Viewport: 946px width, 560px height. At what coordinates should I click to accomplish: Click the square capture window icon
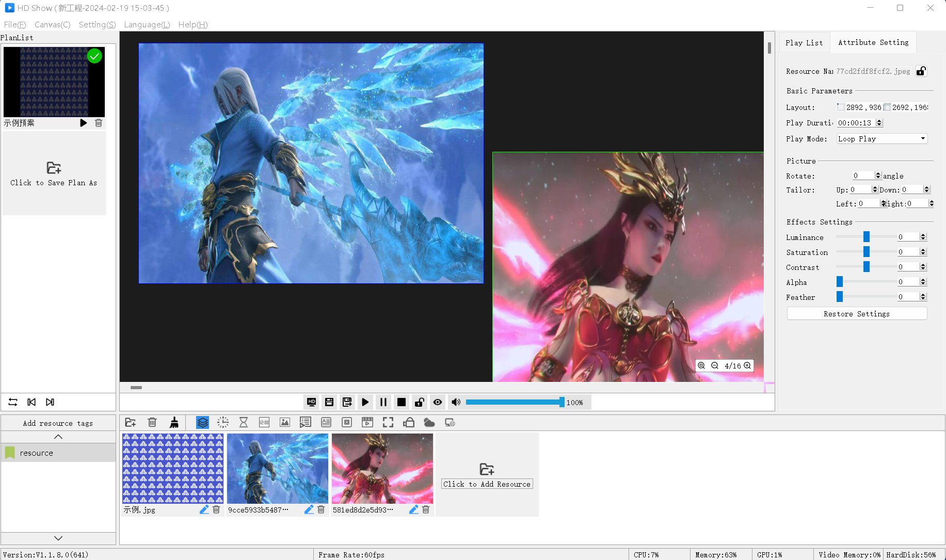pyautogui.click(x=347, y=423)
